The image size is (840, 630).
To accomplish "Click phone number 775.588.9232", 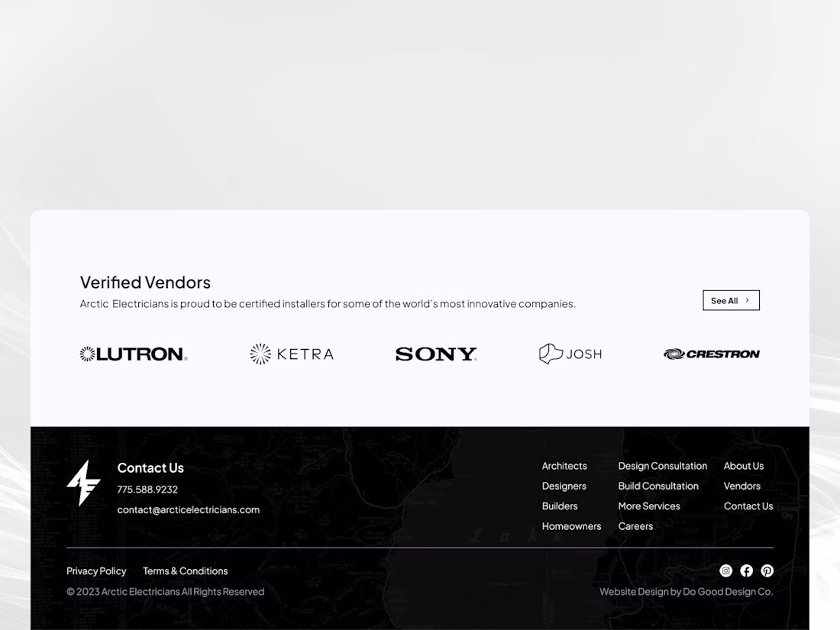I will 147,489.
